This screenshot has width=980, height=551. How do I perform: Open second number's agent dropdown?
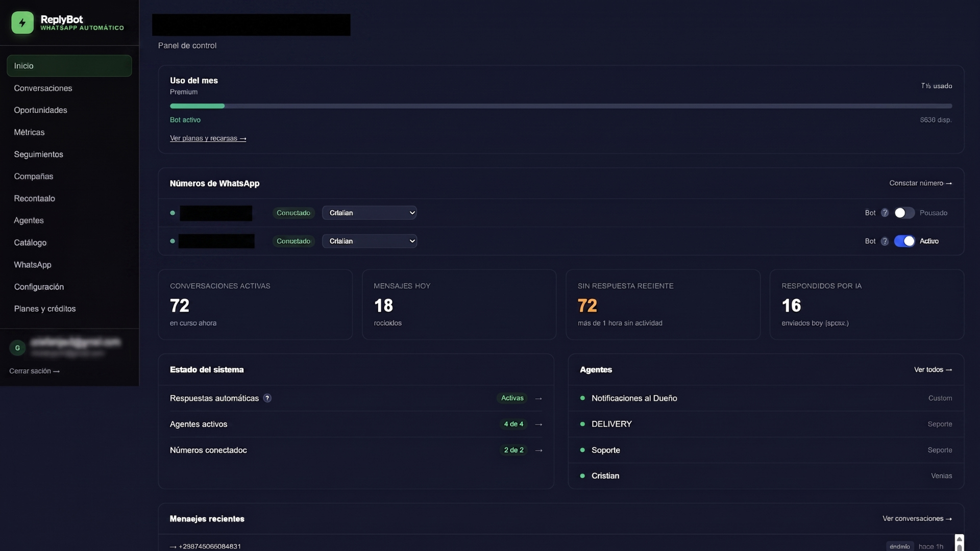point(370,241)
